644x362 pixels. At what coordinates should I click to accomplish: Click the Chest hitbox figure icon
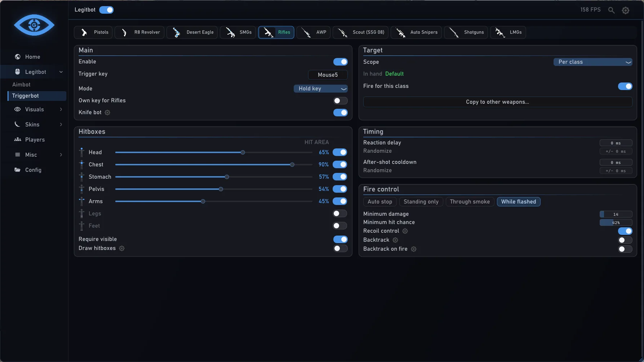pyautogui.click(x=82, y=164)
